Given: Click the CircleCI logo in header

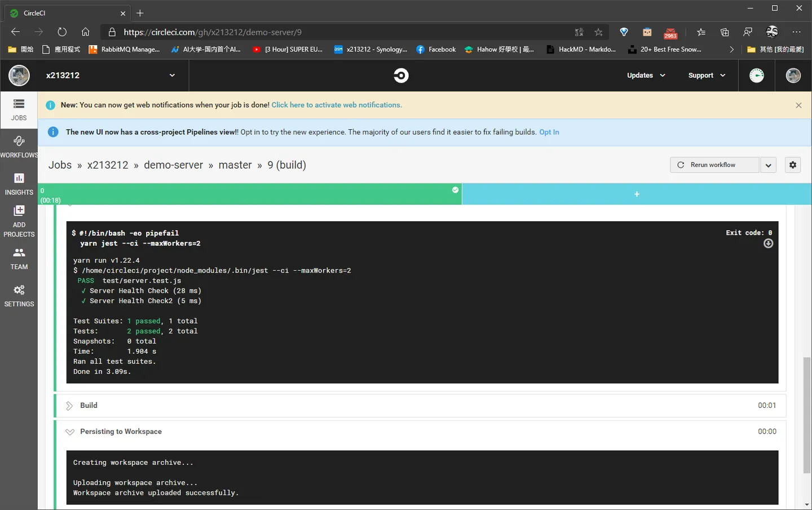Looking at the screenshot, I should [401, 75].
